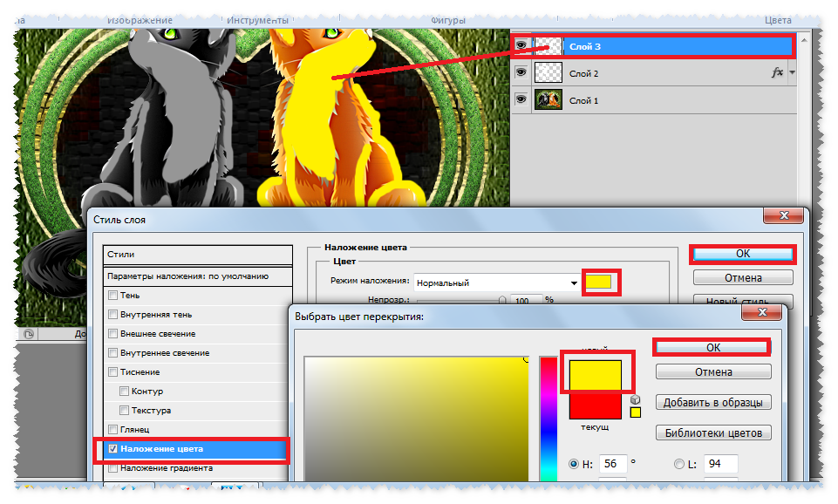Click the small yellow web-safe color square
Screen dimensions: 838x504
coord(635,412)
